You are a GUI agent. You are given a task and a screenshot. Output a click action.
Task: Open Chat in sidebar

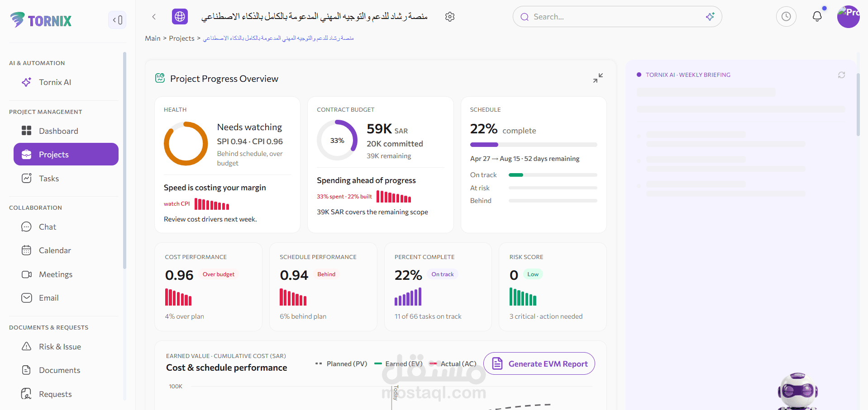(66, 227)
